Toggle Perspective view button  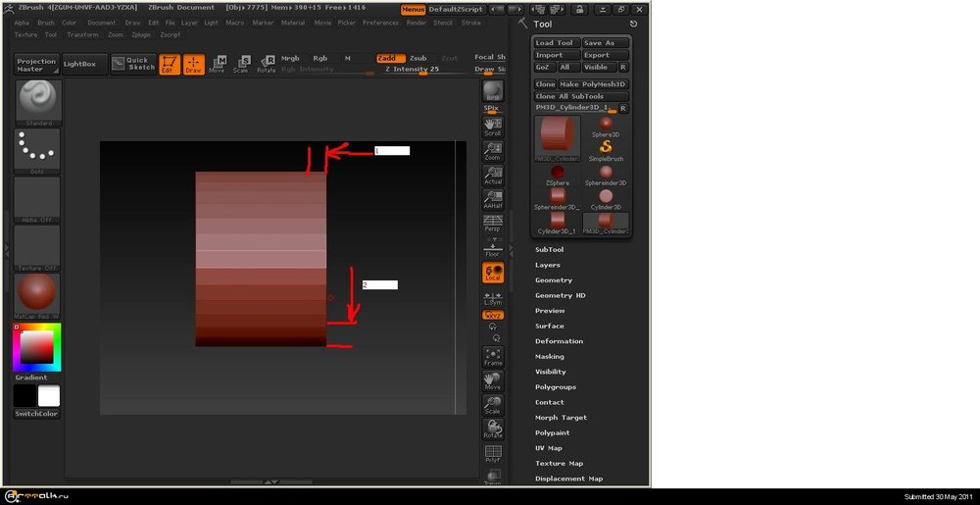click(493, 223)
